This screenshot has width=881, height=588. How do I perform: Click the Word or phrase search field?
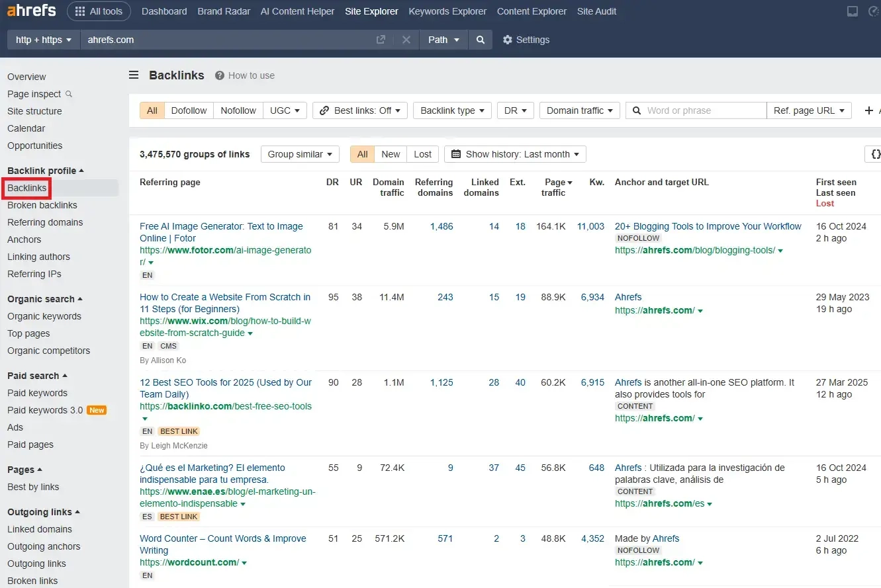[702, 110]
